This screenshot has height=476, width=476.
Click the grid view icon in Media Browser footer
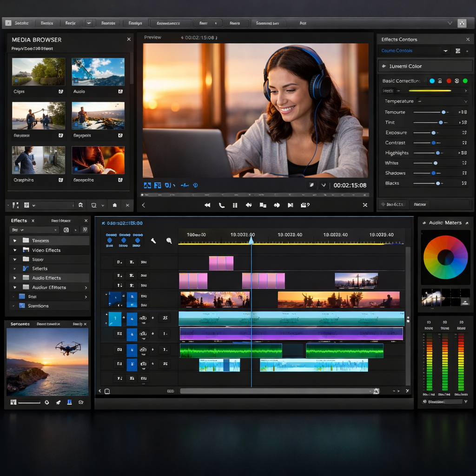click(26, 205)
